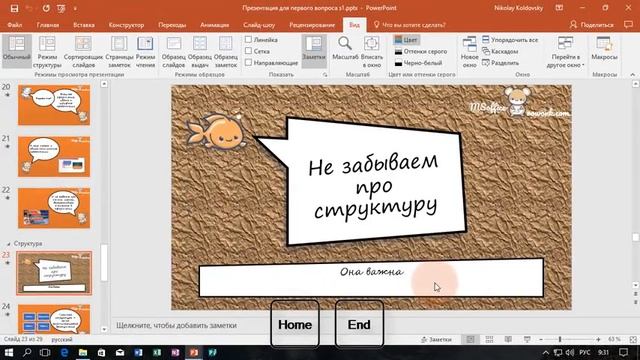
Task: Open Новое окно new window
Action: (x=469, y=52)
